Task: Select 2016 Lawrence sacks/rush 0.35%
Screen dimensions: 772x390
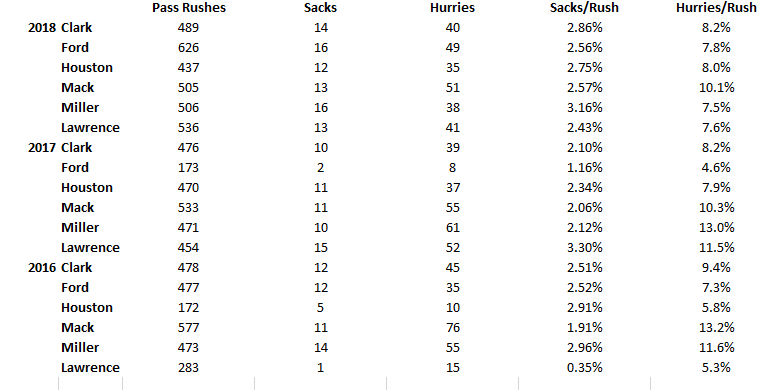Action: (x=584, y=368)
